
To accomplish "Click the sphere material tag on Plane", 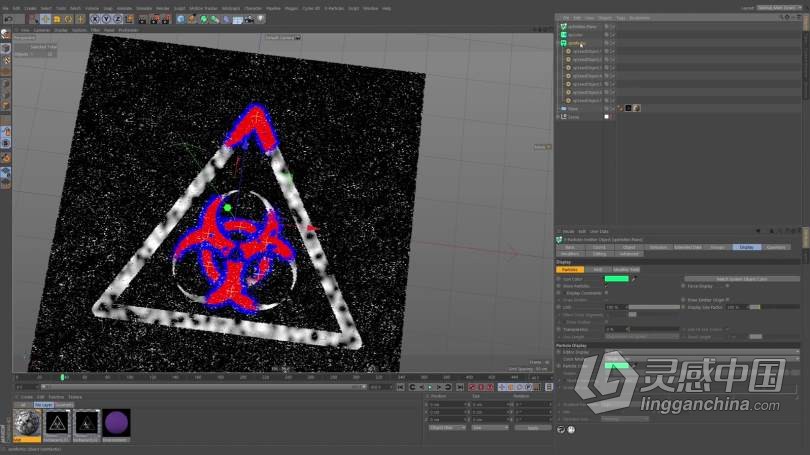I will [636, 108].
